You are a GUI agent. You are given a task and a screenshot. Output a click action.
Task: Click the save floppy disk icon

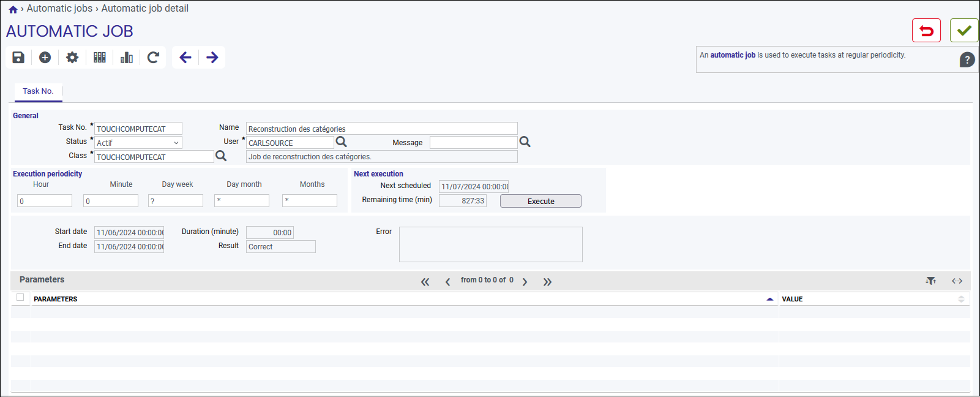(18, 58)
